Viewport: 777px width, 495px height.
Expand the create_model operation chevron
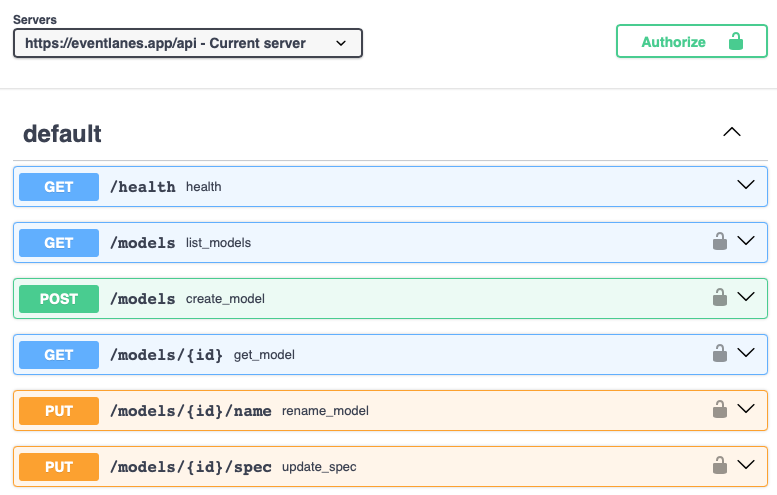click(746, 297)
